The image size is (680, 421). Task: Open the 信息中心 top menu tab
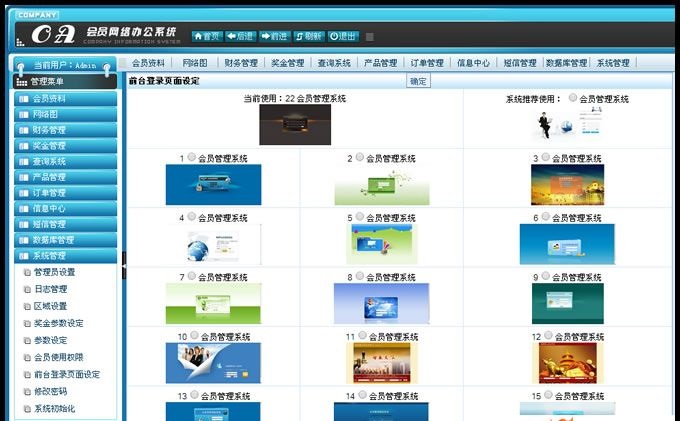click(473, 63)
